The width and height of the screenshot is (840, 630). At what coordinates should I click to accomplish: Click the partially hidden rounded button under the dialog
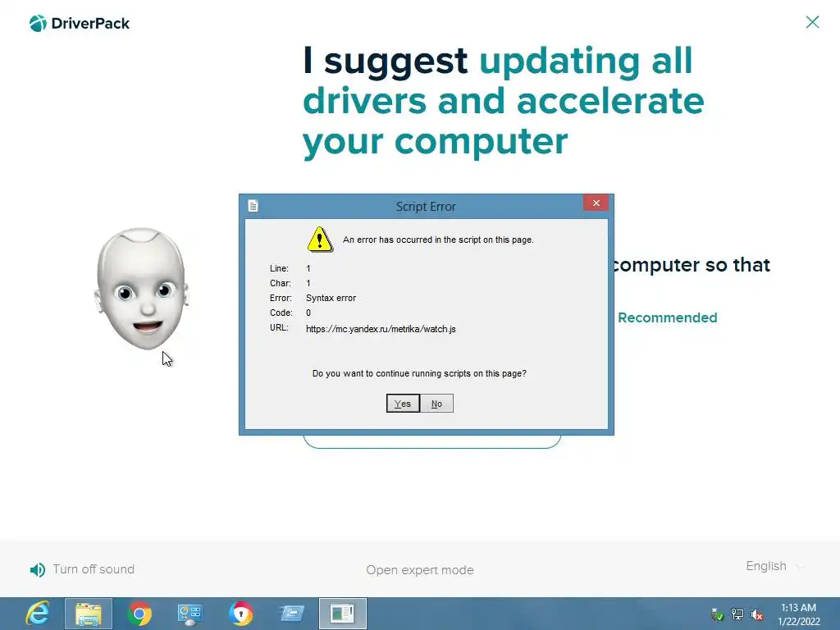coord(431,442)
